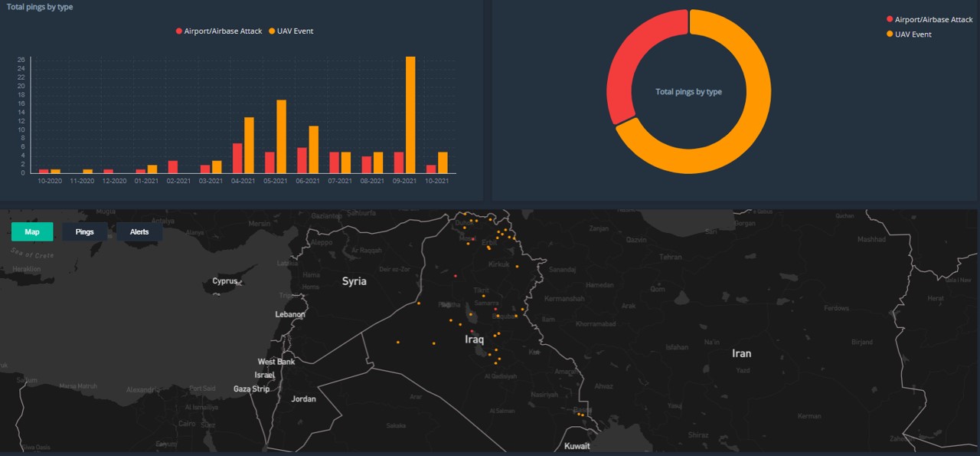Viewport: 980px width, 456px height.
Task: Click the orange UAV Event bar for 04-2021
Action: click(x=249, y=145)
